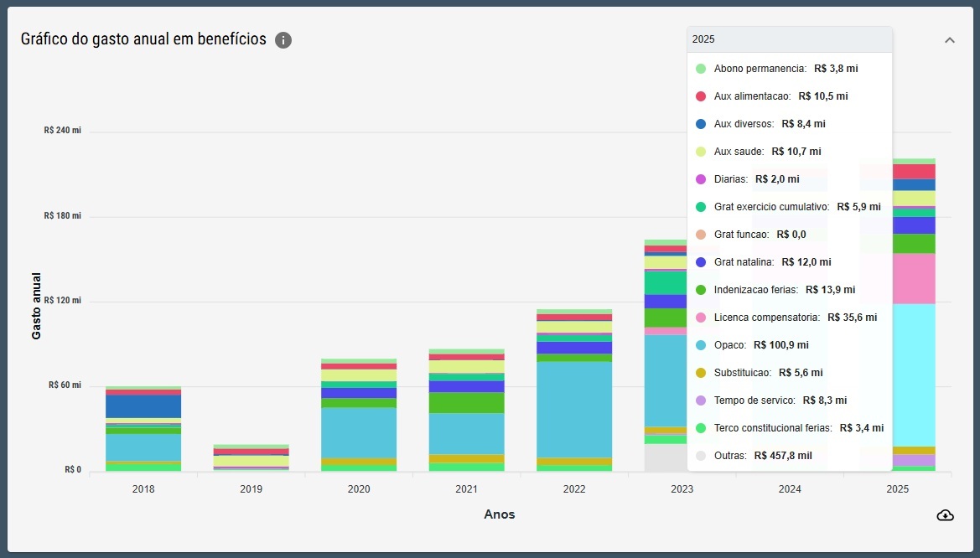
Task: Click the 2019 stacked bar
Action: (x=251, y=458)
